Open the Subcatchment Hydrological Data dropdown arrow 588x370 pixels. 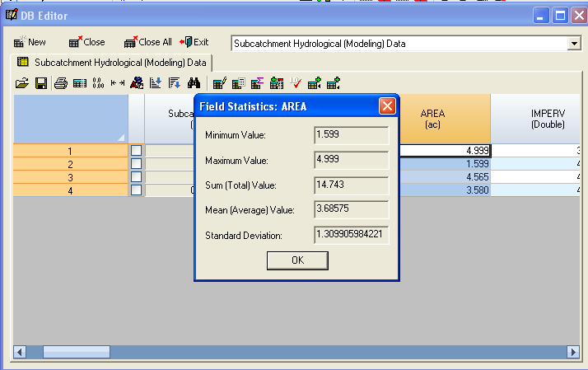pos(574,44)
